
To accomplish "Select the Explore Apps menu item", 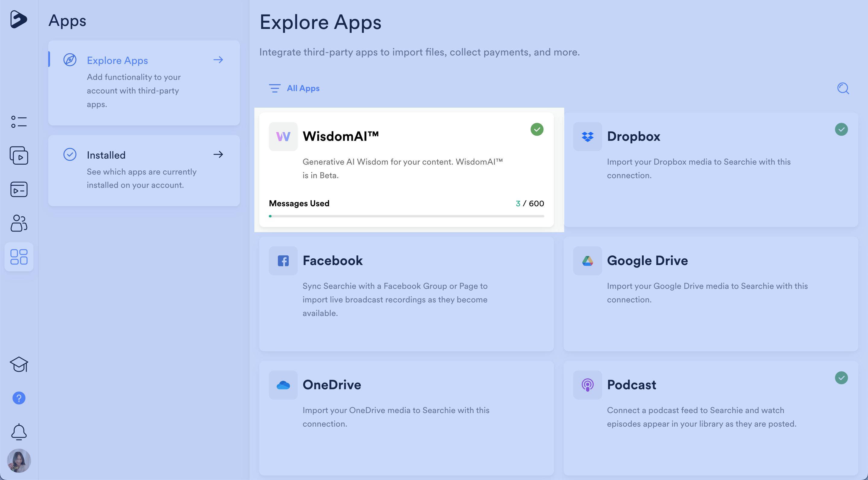I will pos(117,61).
